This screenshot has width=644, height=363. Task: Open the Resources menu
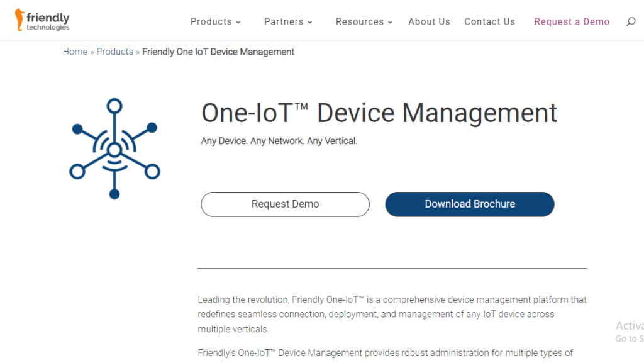360,22
